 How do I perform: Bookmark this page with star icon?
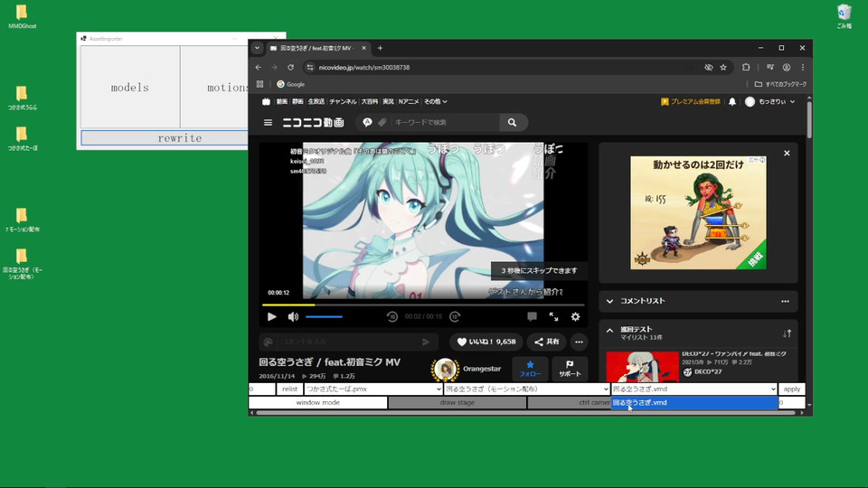pos(723,68)
